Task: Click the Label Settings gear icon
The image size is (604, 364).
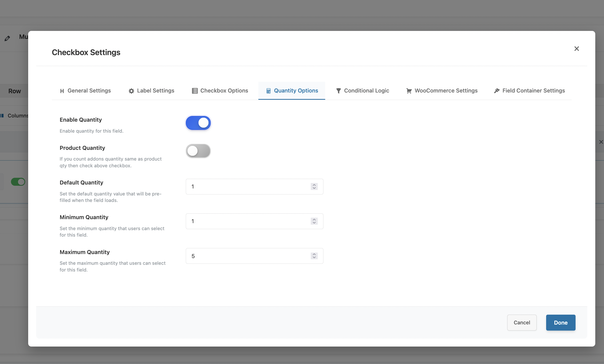Action: click(131, 91)
